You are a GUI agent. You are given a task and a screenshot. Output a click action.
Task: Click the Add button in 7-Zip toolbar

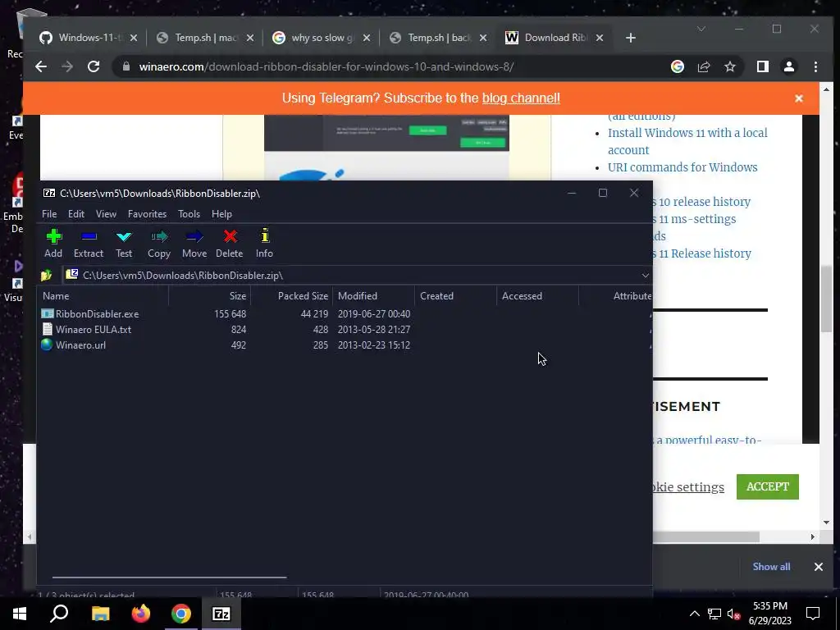click(x=53, y=243)
